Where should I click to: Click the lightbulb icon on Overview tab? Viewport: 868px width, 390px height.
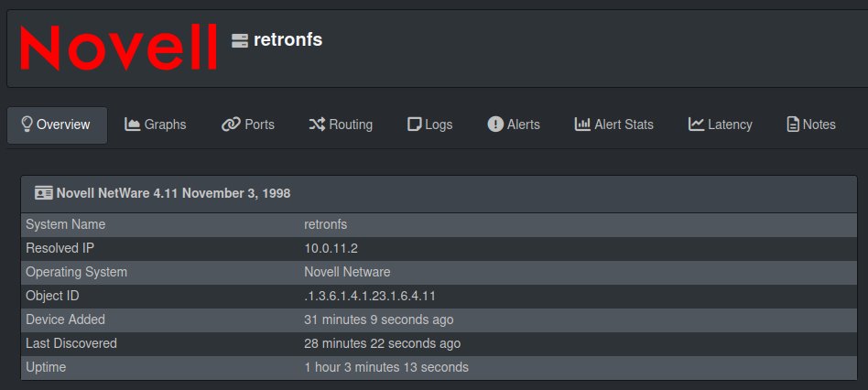tap(27, 124)
